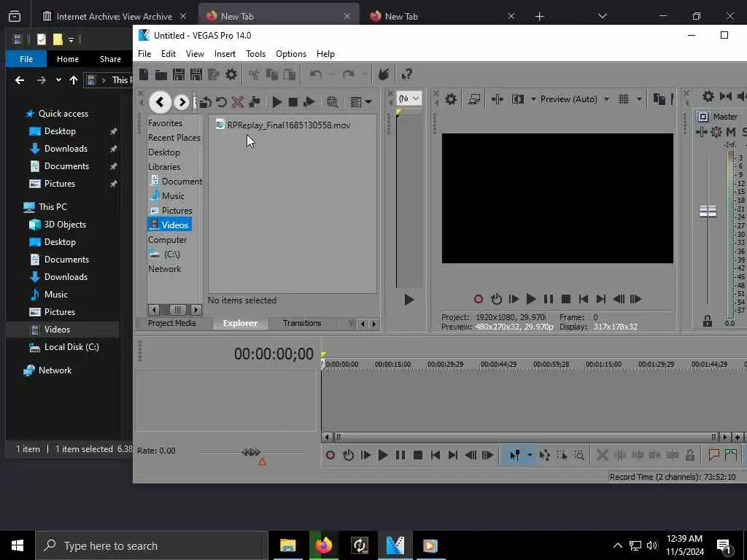The width and height of the screenshot is (747, 560).
Task: Open the Tools menu
Action: tap(255, 54)
